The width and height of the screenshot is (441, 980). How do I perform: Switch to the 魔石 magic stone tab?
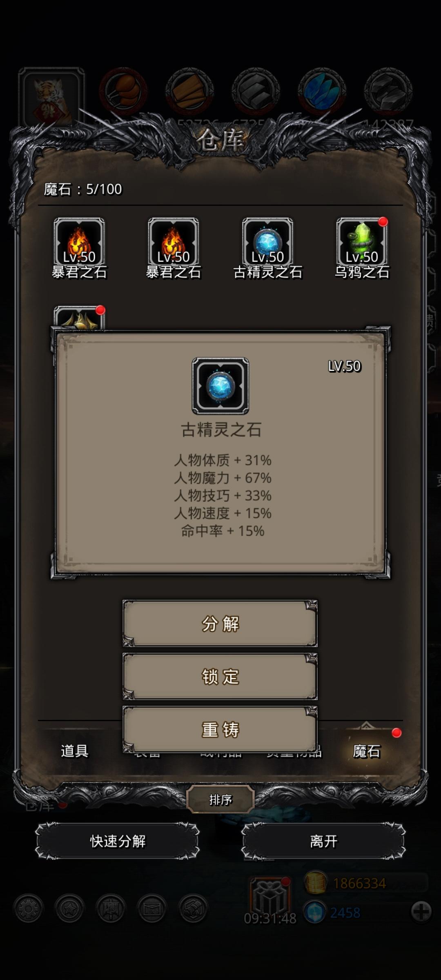(x=366, y=751)
